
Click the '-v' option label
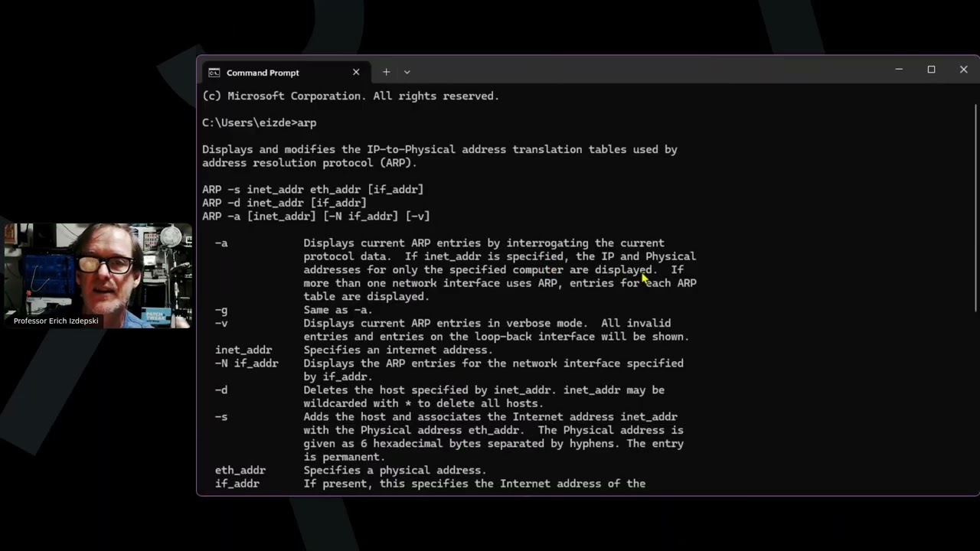pyautogui.click(x=221, y=323)
